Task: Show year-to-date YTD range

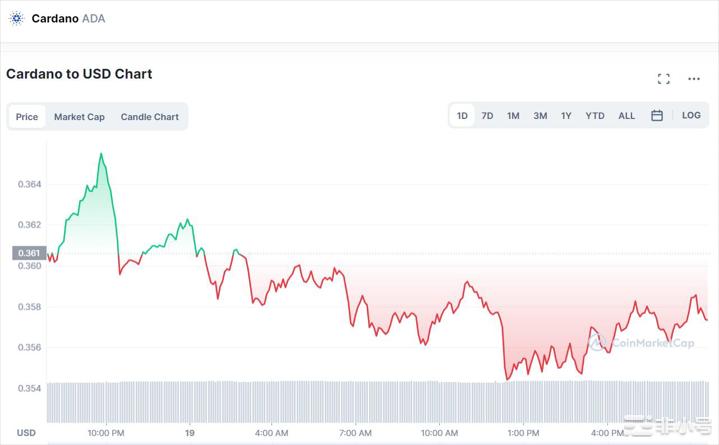Action: pyautogui.click(x=595, y=116)
